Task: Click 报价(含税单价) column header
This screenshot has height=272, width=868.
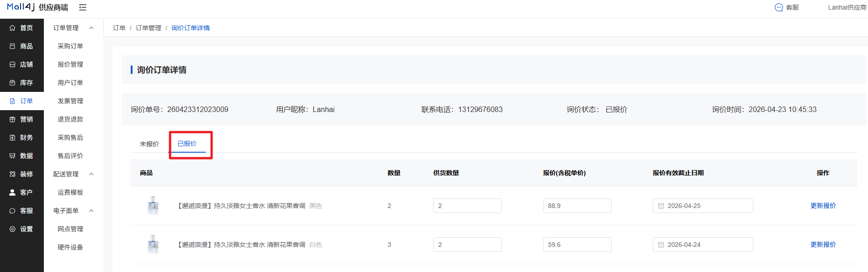Action: (564, 173)
